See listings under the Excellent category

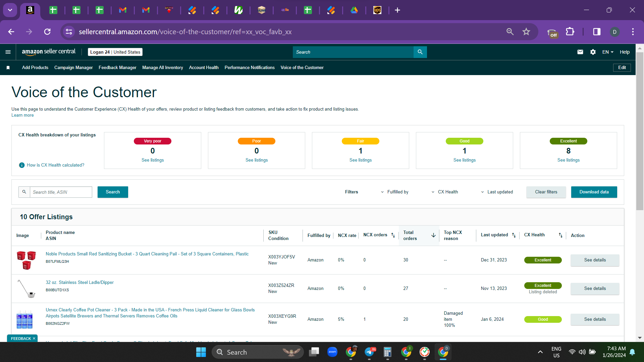click(569, 160)
